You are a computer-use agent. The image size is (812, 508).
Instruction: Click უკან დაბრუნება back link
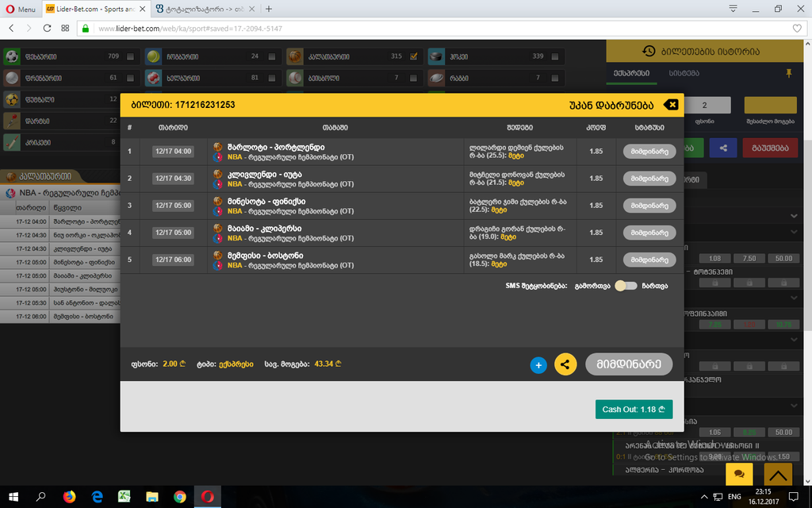(611, 106)
